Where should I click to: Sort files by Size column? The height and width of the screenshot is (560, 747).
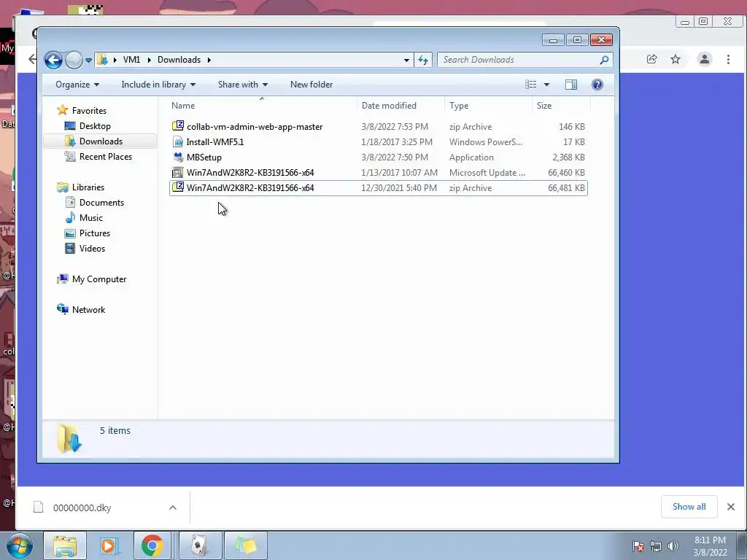[x=561, y=105]
